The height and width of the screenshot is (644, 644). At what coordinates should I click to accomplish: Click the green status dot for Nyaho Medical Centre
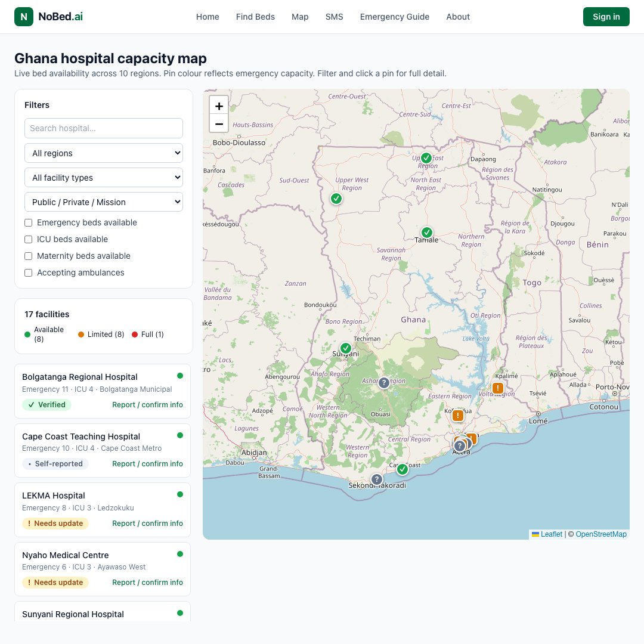click(180, 554)
